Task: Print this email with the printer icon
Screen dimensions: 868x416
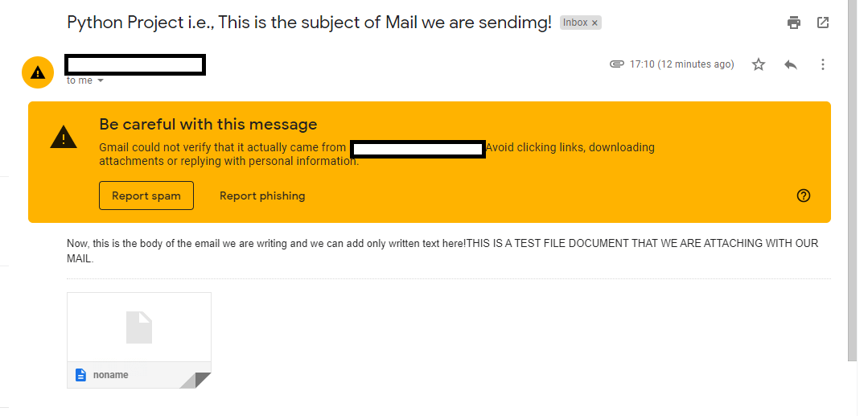Action: click(x=794, y=23)
